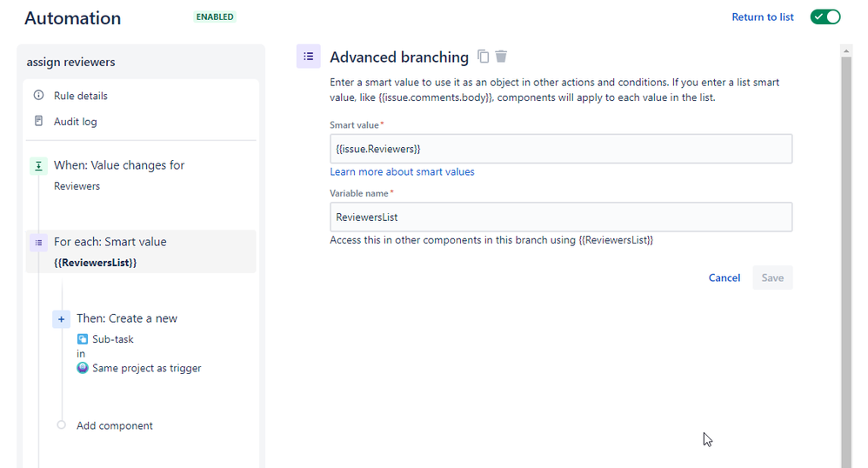The height and width of the screenshot is (468, 868).
Task: Click the duplicate component copy icon
Action: (x=484, y=57)
